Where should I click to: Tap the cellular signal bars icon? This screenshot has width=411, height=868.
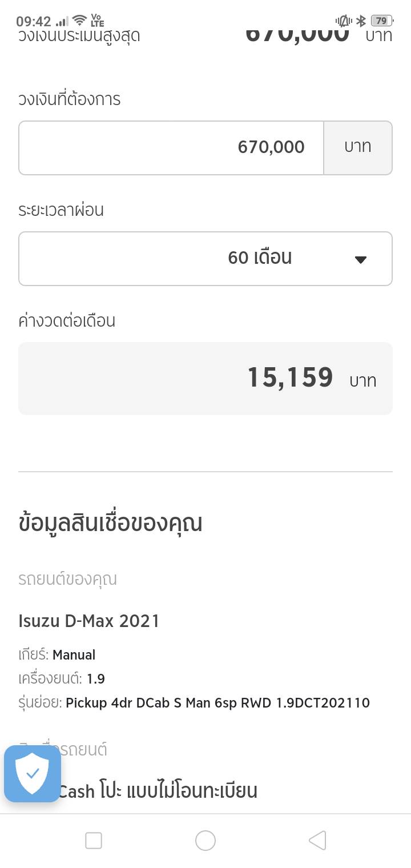click(x=62, y=22)
